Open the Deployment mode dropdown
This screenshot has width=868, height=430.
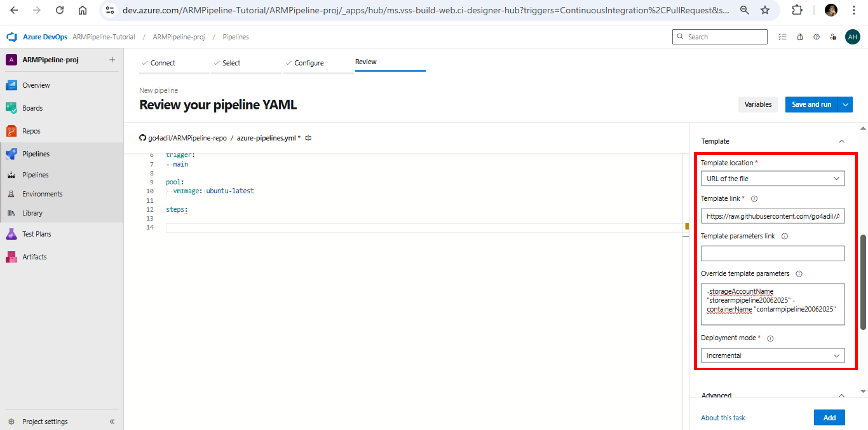(772, 355)
